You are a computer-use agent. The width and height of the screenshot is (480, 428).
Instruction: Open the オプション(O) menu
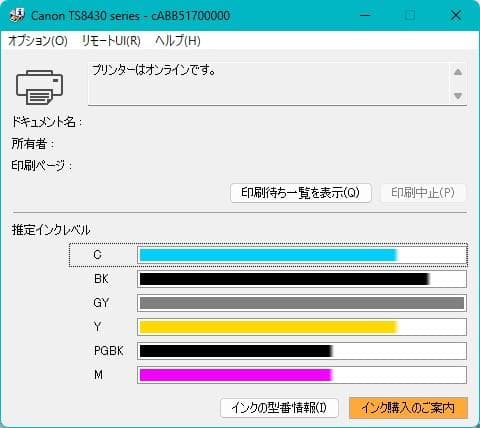click(x=38, y=41)
